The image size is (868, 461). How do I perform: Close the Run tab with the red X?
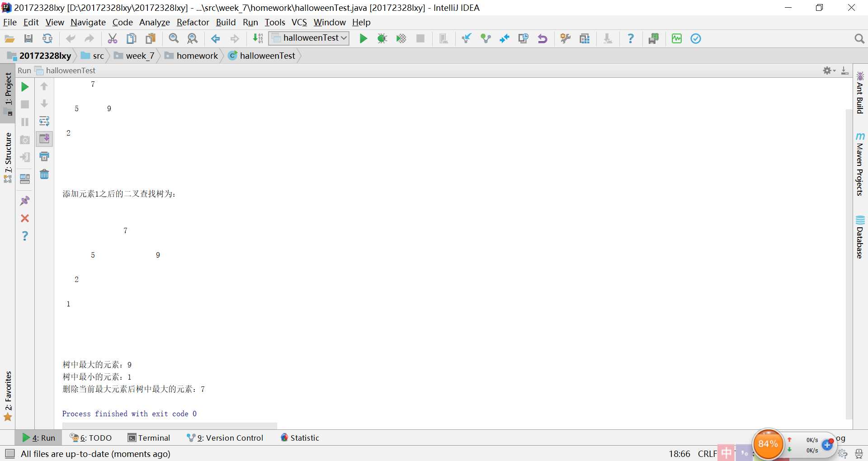(x=25, y=218)
